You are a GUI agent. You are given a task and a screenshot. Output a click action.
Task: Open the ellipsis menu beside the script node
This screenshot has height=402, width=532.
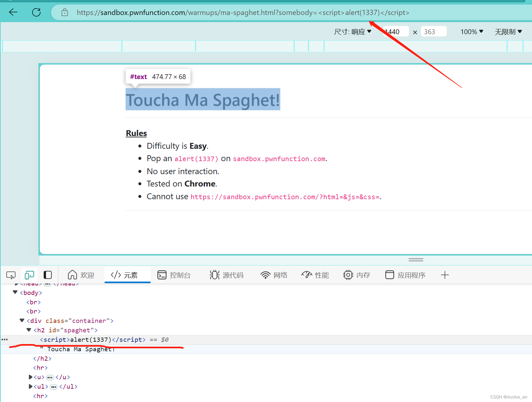coord(5,340)
